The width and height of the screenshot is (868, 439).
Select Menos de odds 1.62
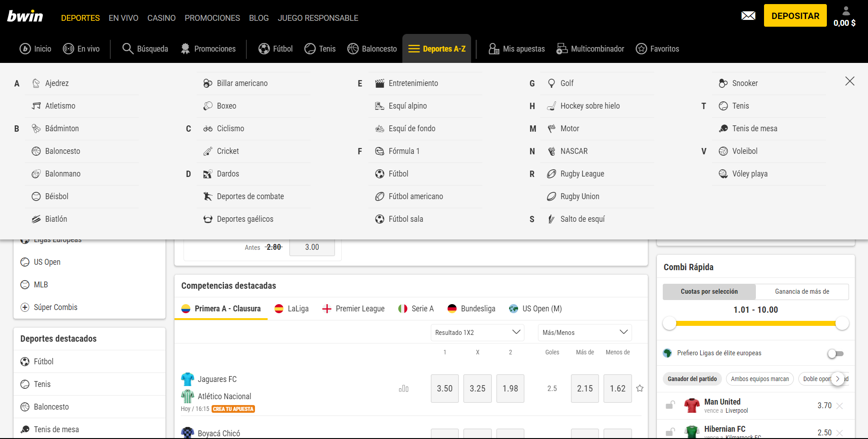pyautogui.click(x=618, y=389)
